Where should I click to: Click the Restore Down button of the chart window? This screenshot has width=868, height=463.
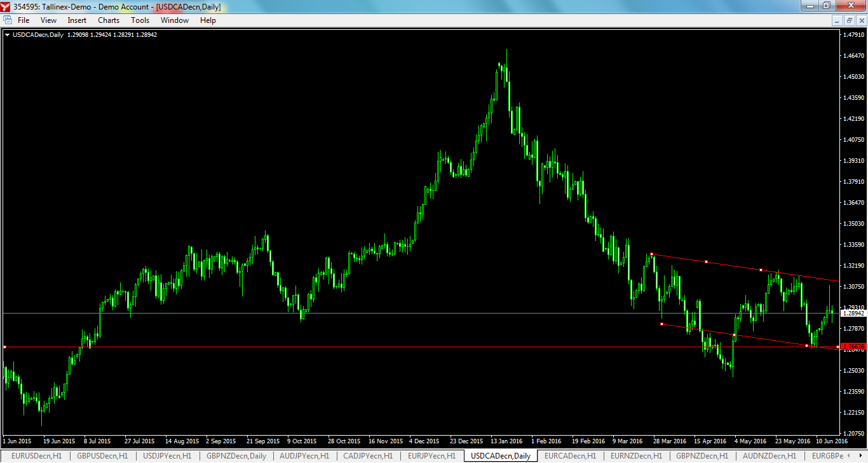(x=850, y=20)
